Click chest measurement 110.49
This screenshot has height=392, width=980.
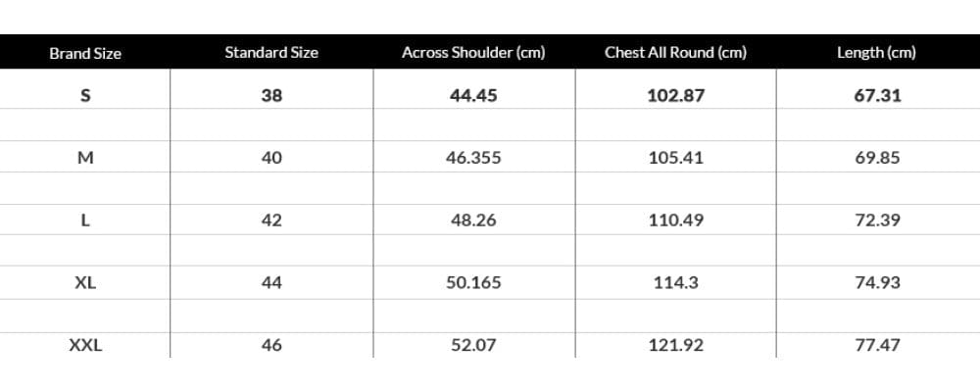[x=675, y=220]
